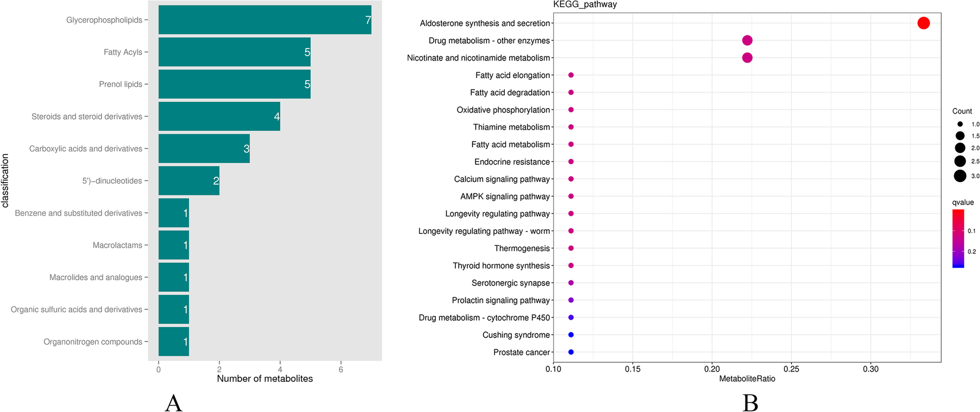
Task: Click the Fatty acid elongation dot
Action: 571,75
